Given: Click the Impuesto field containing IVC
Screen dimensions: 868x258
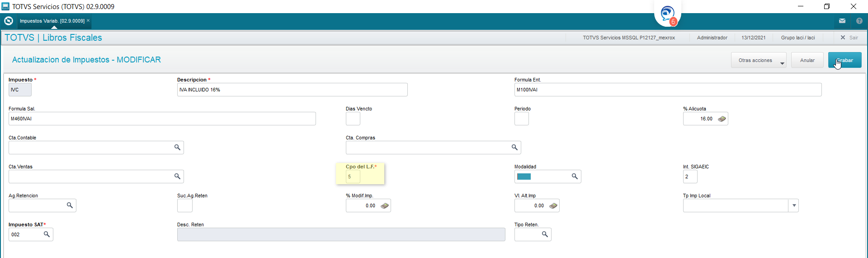Looking at the screenshot, I should (x=20, y=90).
